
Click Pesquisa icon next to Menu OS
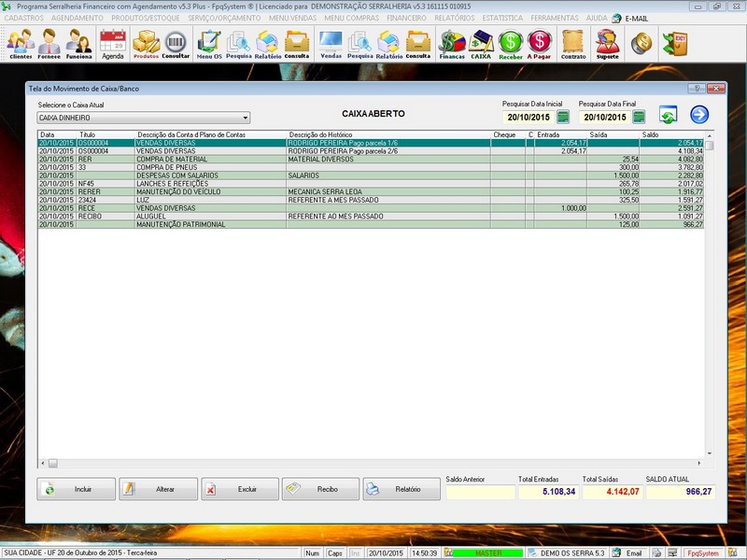pyautogui.click(x=239, y=44)
